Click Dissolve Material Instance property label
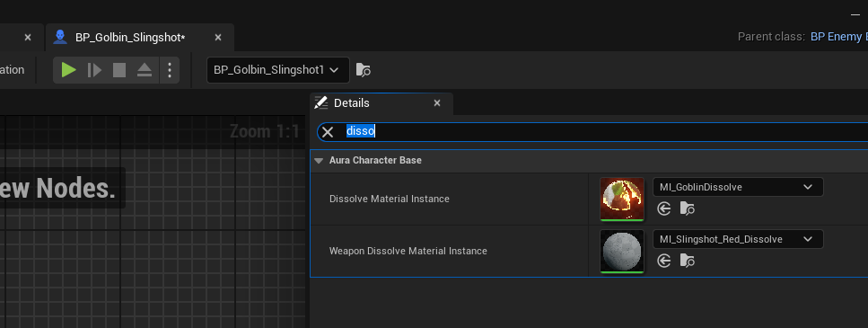868x328 pixels. (x=390, y=199)
